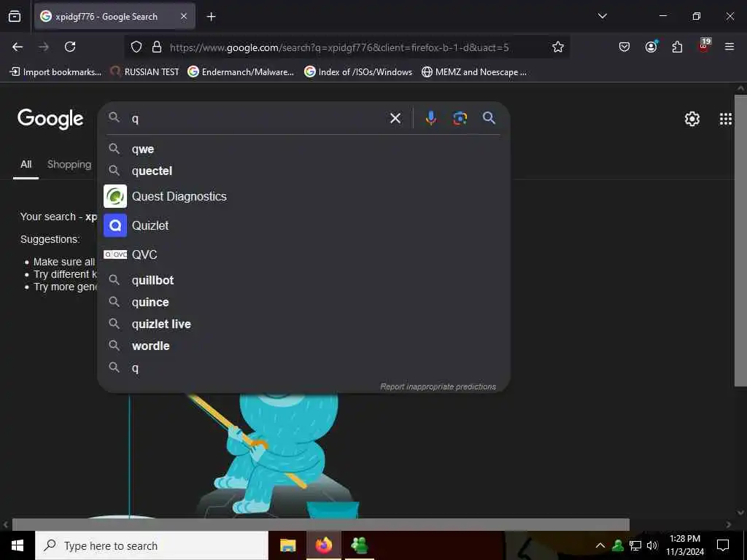Viewport: 747px width, 560px height.
Task: Select the 'quizlet live' search suggestion
Action: [303, 324]
